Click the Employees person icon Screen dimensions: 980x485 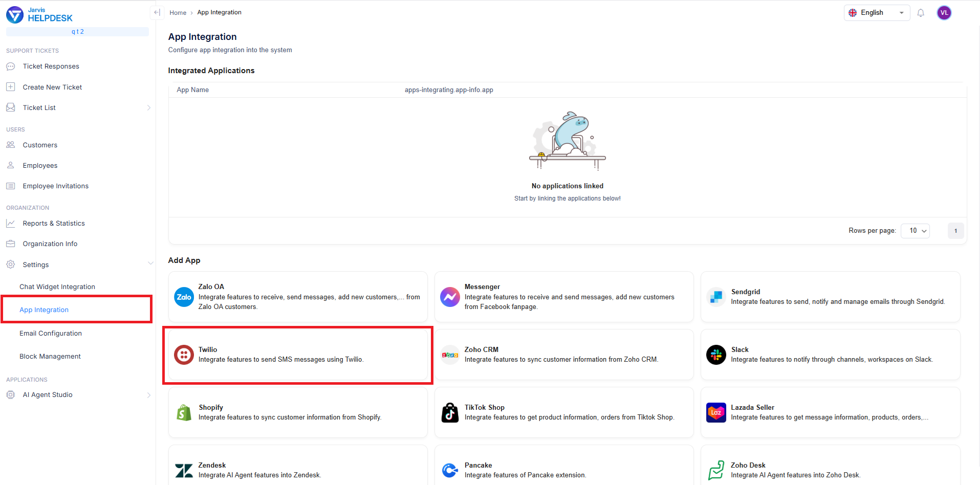[x=10, y=165]
